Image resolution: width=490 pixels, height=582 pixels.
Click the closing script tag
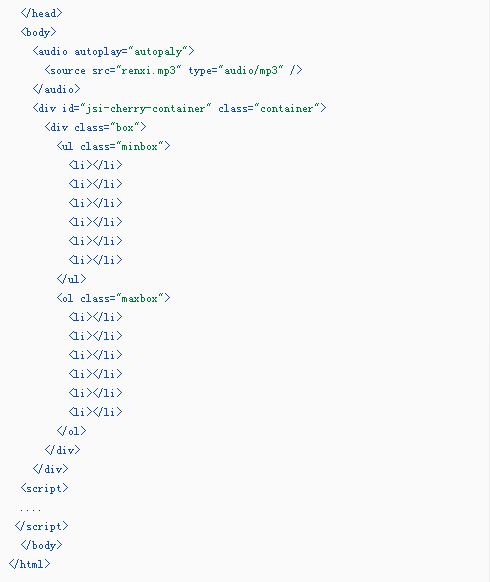(41, 526)
